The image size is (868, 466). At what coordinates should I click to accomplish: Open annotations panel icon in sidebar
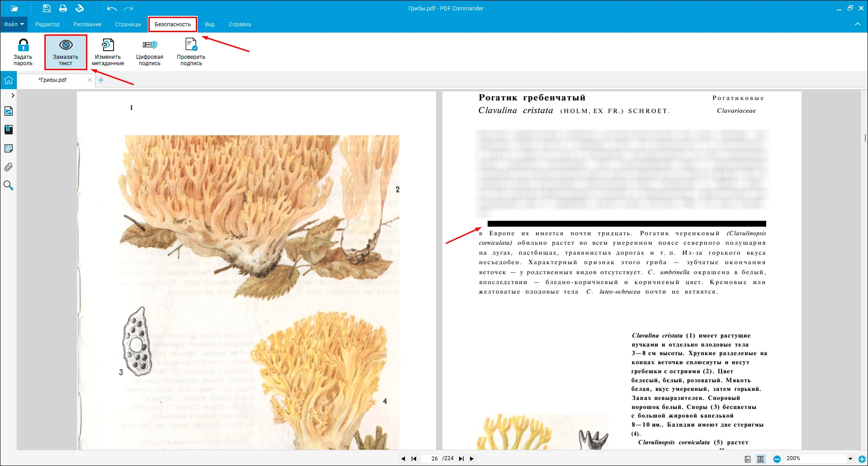point(9,148)
